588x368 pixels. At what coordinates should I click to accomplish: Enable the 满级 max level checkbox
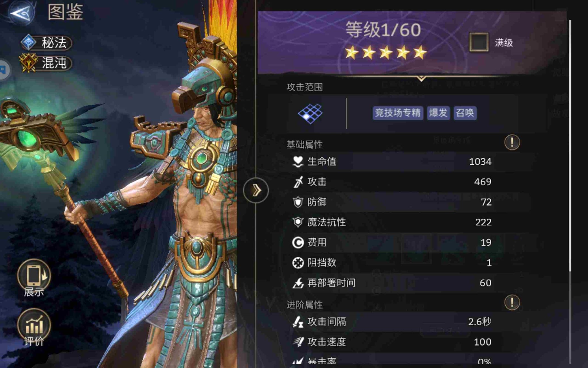[479, 42]
